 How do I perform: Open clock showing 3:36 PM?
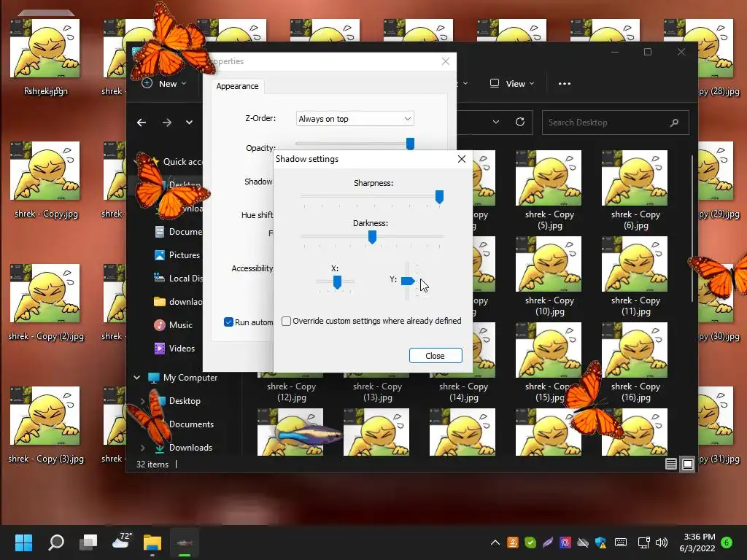pyautogui.click(x=697, y=542)
